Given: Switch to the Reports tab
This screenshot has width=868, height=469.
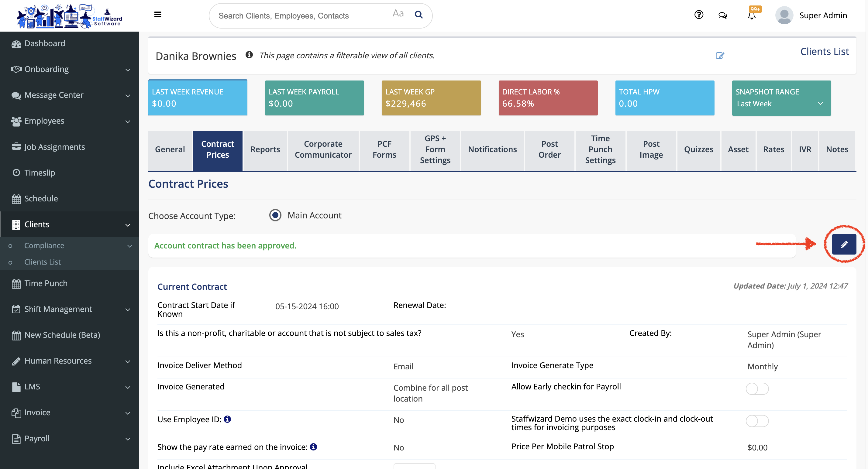Looking at the screenshot, I should pos(265,149).
